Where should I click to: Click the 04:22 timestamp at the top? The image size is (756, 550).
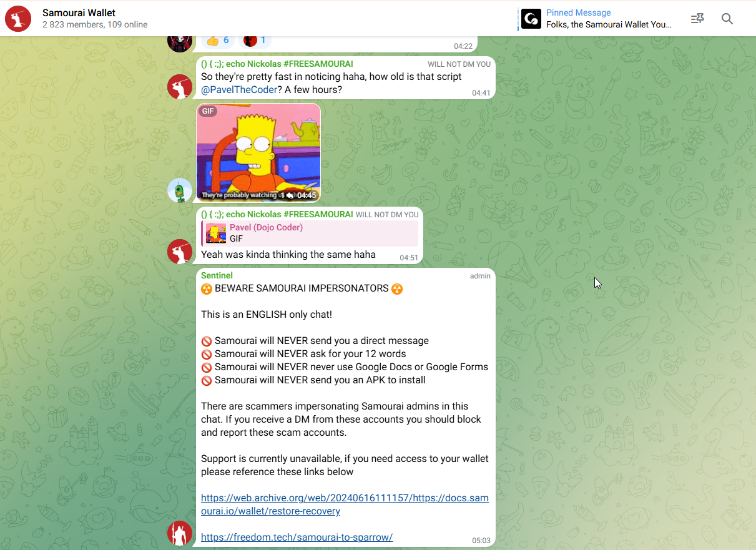(x=463, y=46)
